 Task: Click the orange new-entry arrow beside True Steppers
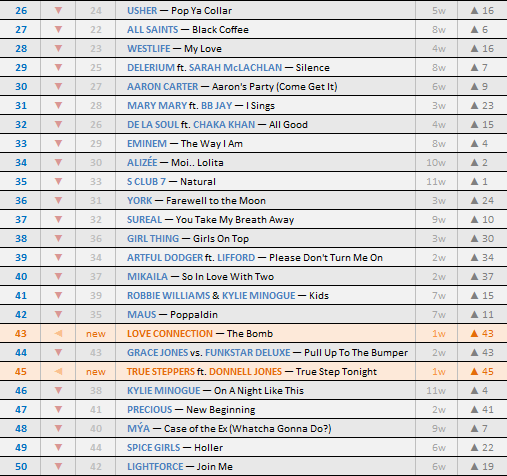click(x=58, y=371)
